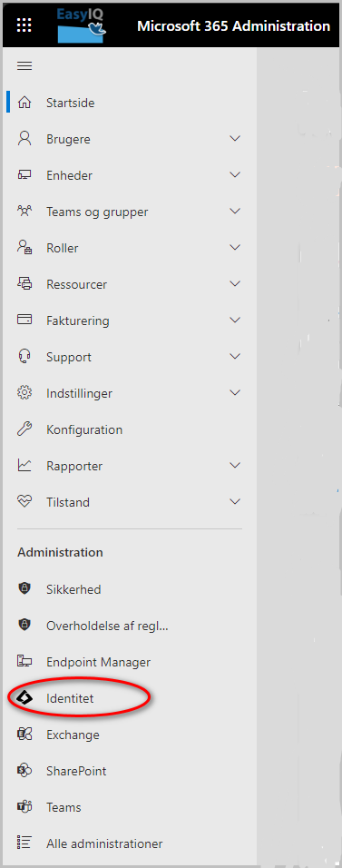The height and width of the screenshot is (868, 342).
Task: Click the Konfiguration wrench icon
Action: point(24,429)
